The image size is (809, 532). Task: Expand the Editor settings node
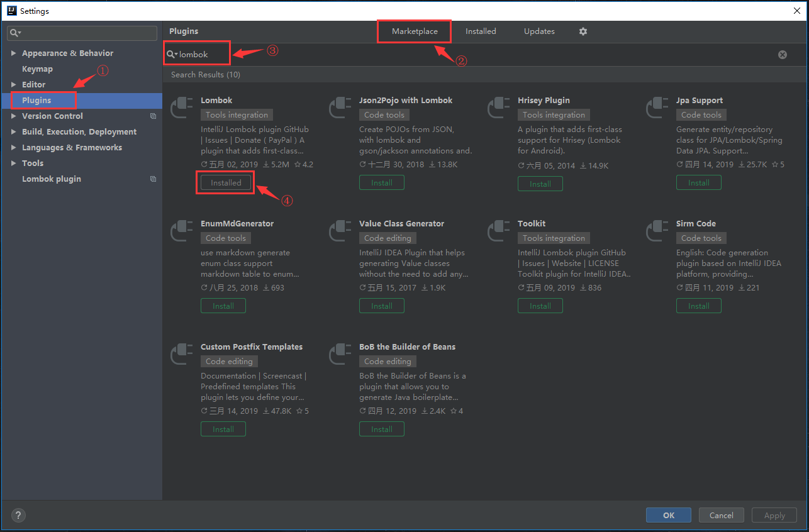[x=14, y=85]
